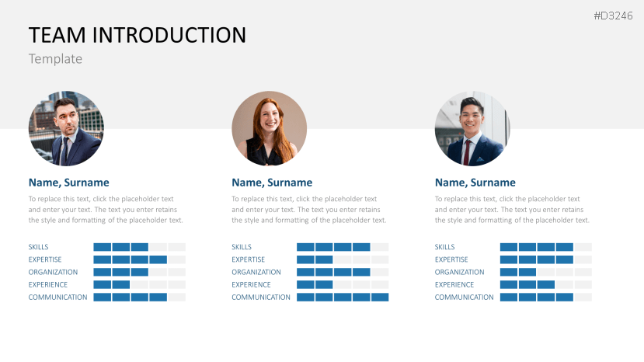
Task: Click the EXPERIENCE label in the red-haired woman's column
Action: [x=251, y=285]
